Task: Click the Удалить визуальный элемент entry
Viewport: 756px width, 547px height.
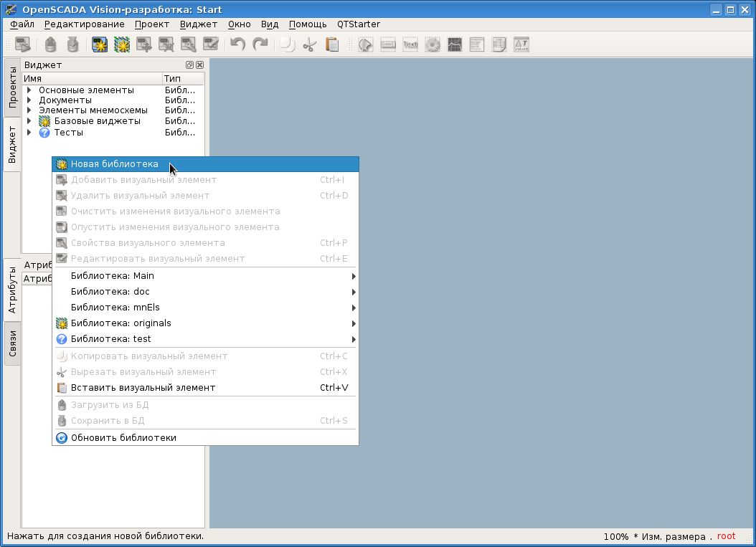Action: coord(205,196)
